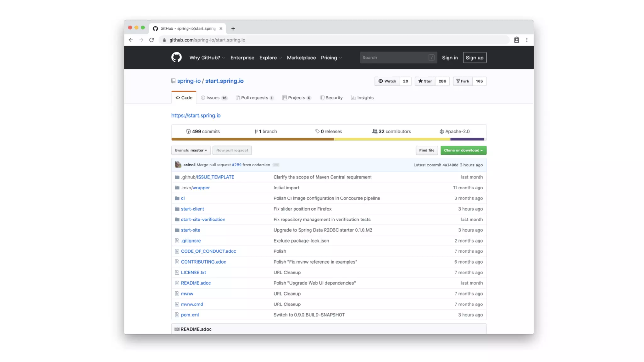Click the GitHub Octocat logo
This screenshot has height=362, width=644.
click(176, 57)
